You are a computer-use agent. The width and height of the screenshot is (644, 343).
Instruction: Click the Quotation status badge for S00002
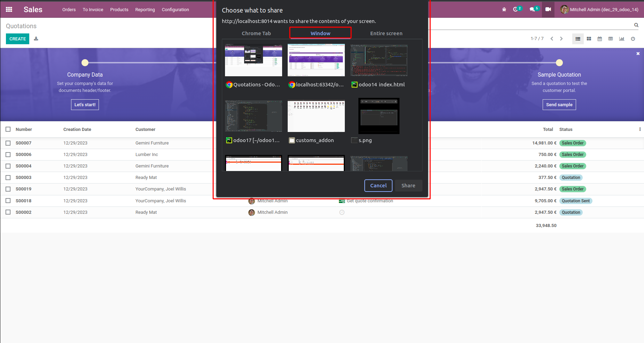point(571,212)
